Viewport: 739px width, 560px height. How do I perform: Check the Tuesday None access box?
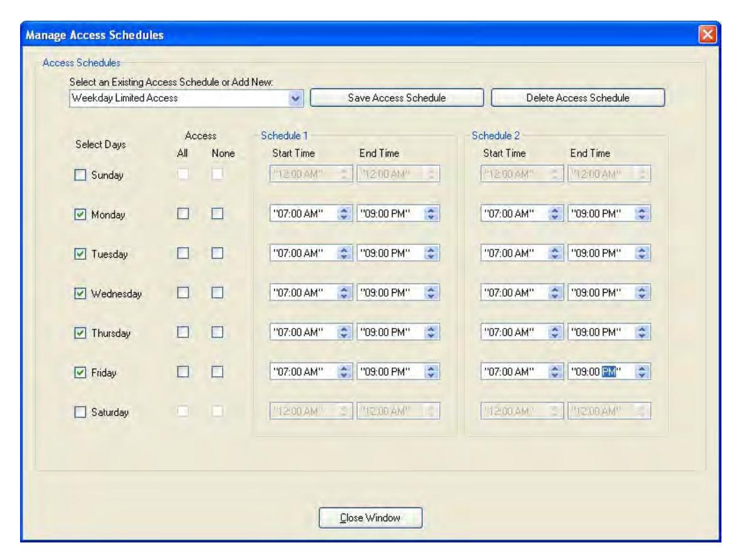217,253
